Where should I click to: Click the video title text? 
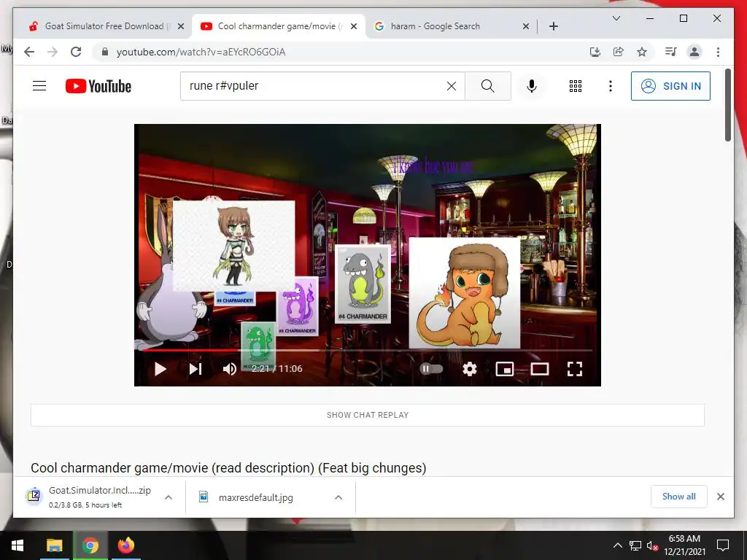click(x=228, y=467)
